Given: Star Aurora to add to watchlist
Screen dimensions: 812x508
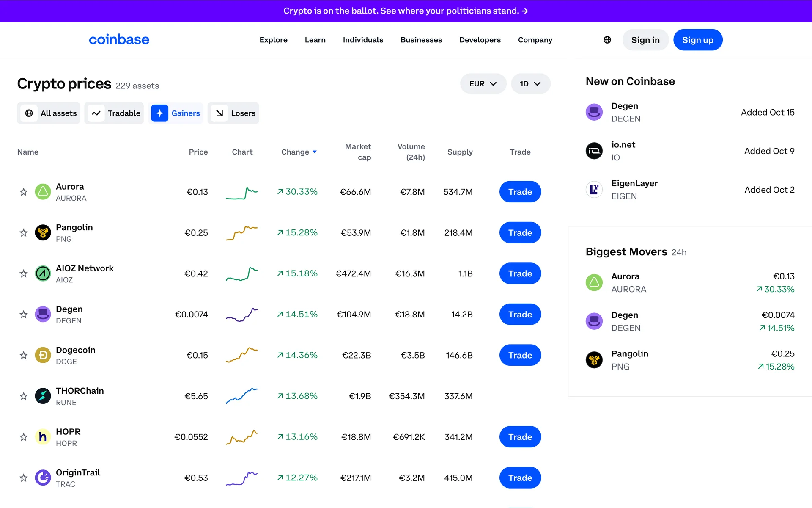Looking at the screenshot, I should 24,192.
